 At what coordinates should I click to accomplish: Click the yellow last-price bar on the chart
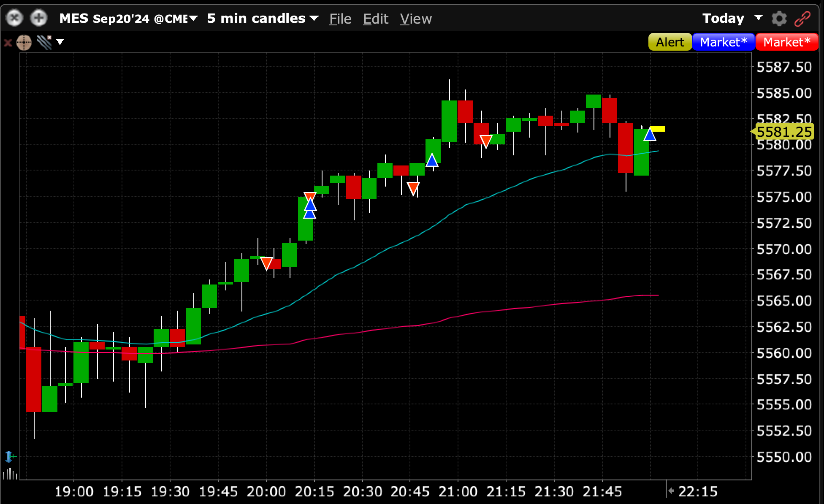pos(658,129)
